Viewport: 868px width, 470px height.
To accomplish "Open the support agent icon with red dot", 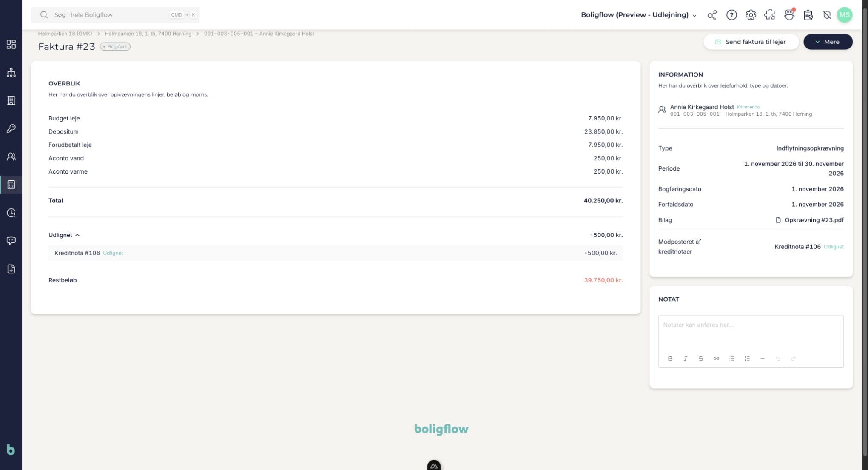I will (789, 15).
